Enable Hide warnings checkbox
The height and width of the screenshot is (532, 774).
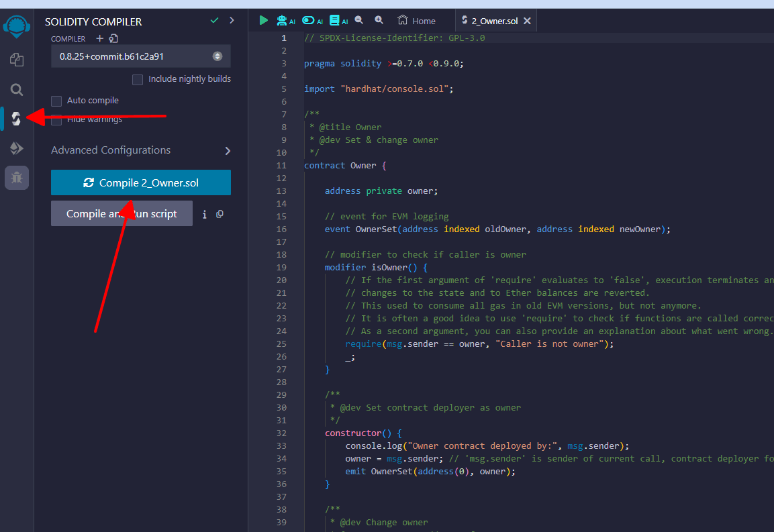pyautogui.click(x=56, y=120)
